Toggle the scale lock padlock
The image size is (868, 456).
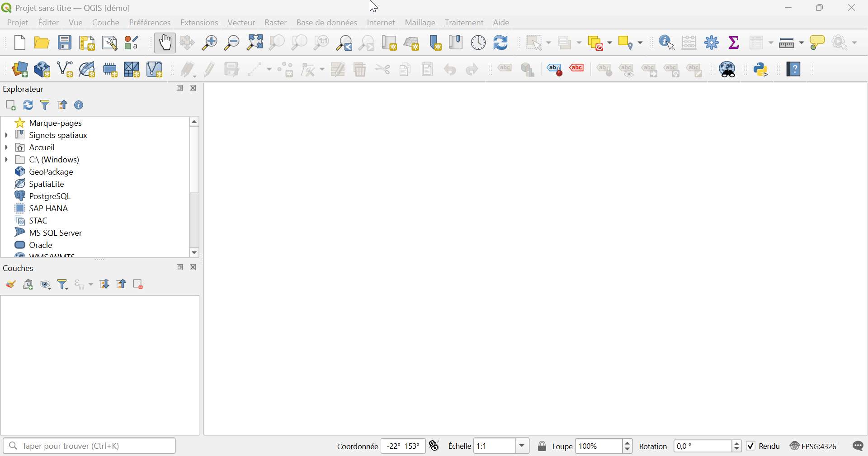pyautogui.click(x=542, y=446)
